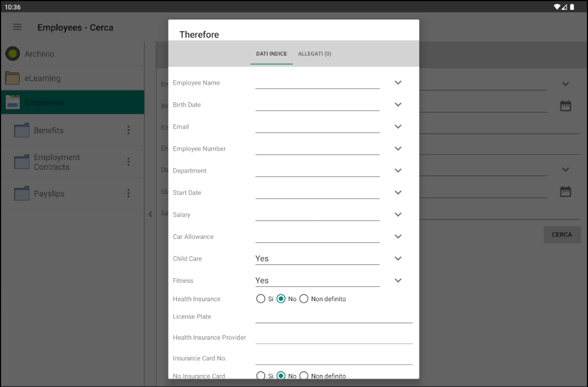
Task: Expand the Employee Name dropdown
Action: tap(398, 82)
